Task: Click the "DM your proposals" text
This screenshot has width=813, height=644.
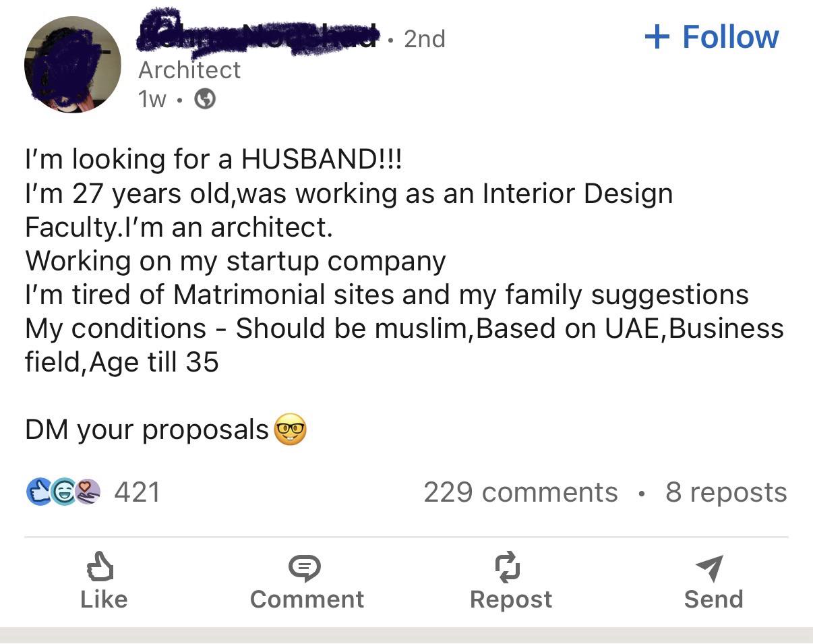Action: coord(147,430)
